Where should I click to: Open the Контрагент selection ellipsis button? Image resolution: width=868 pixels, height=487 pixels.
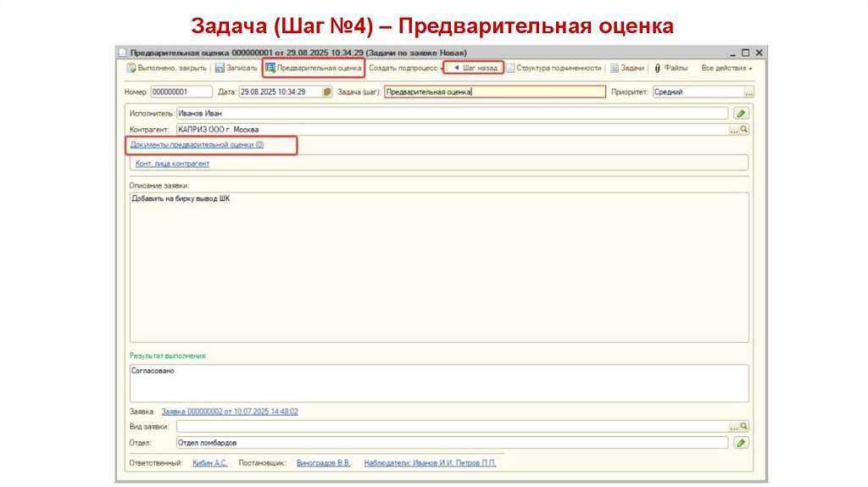[734, 130]
